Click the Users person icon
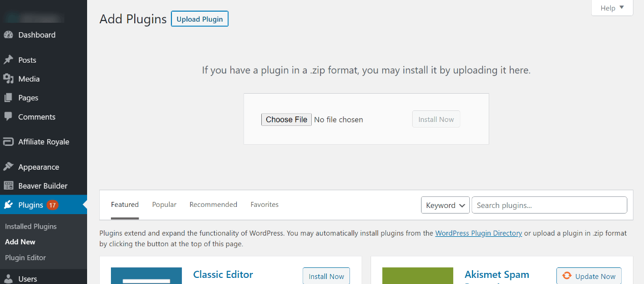 pos(8,278)
